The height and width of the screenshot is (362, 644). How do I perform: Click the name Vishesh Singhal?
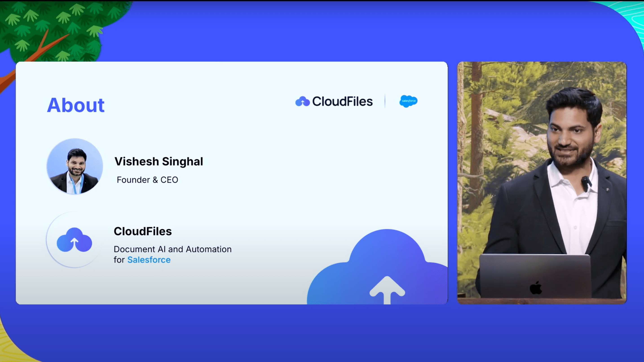pos(159,161)
